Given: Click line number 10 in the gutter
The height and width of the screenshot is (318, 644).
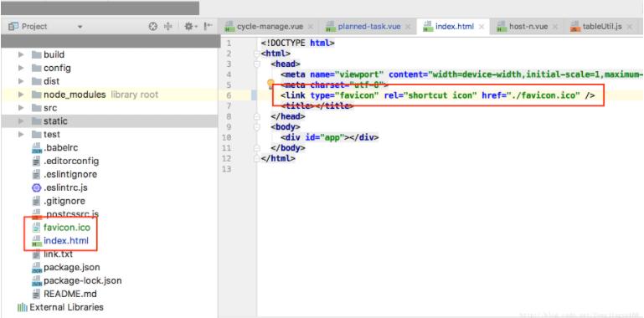Looking at the screenshot, I should point(226,137).
